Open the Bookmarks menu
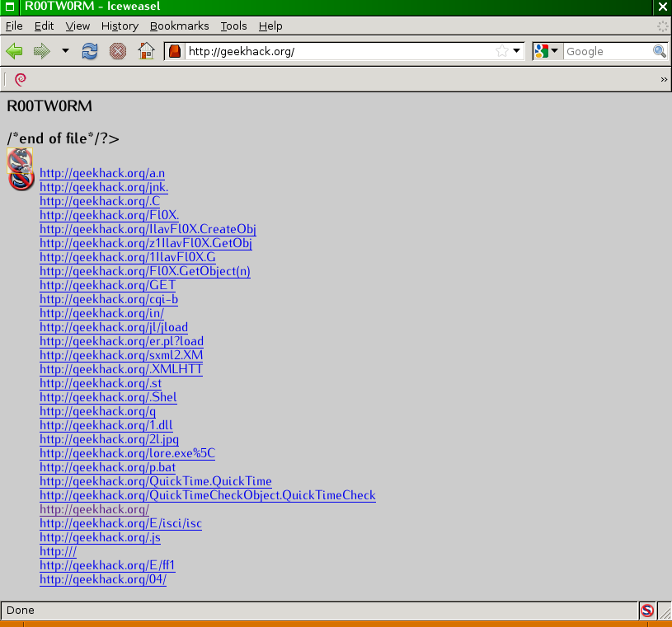The width and height of the screenshot is (672, 627). click(x=179, y=26)
